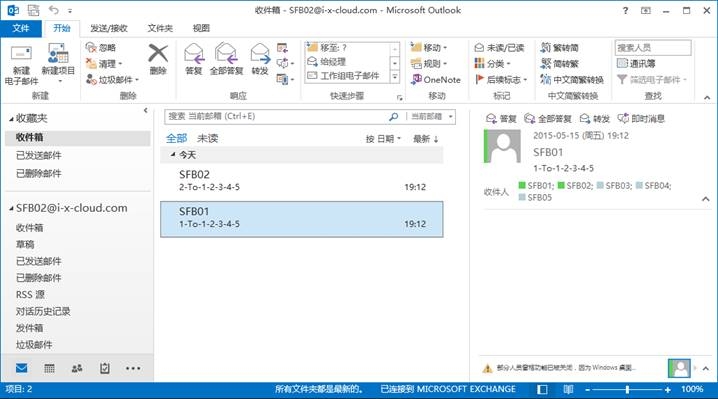Screen dimensions: 718x399
Task: Open the Categorize (分类) color dropdown
Action: (x=492, y=63)
